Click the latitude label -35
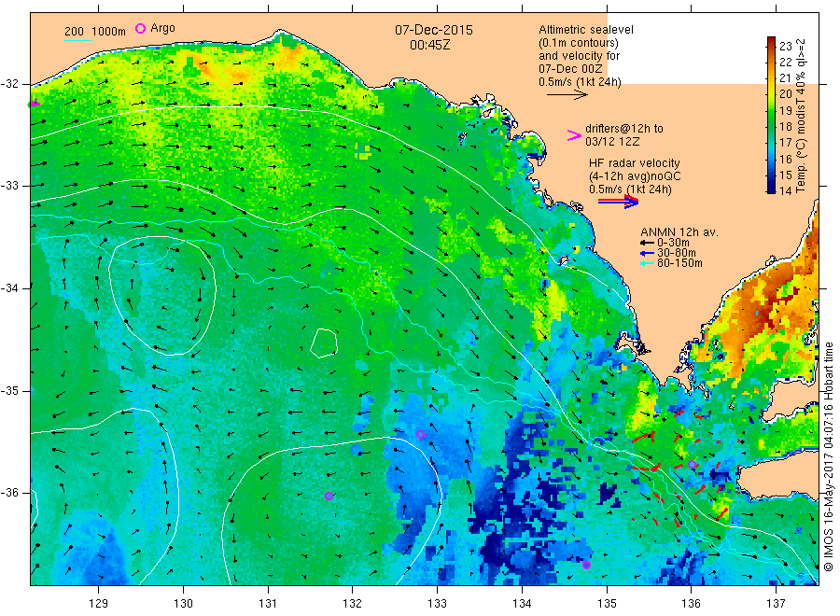This screenshot has height=616, width=840. (10, 390)
